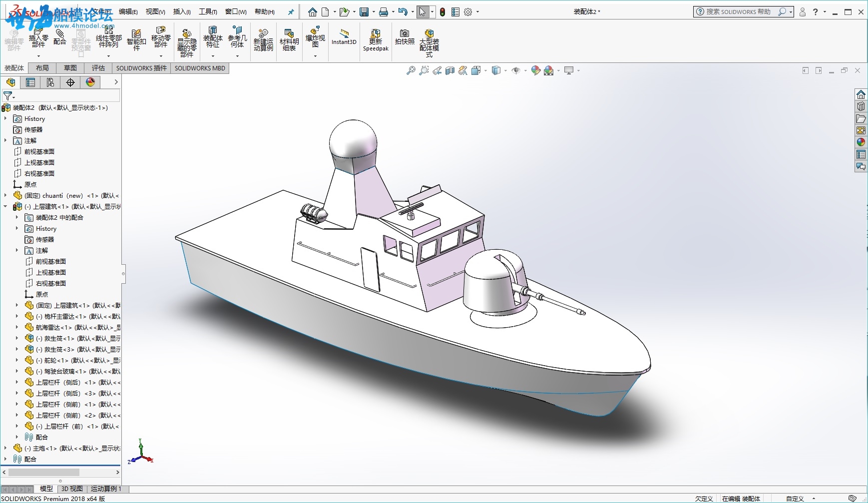Open the 编辑(E) menu
Screen dimensions: 868x503
[128, 12]
